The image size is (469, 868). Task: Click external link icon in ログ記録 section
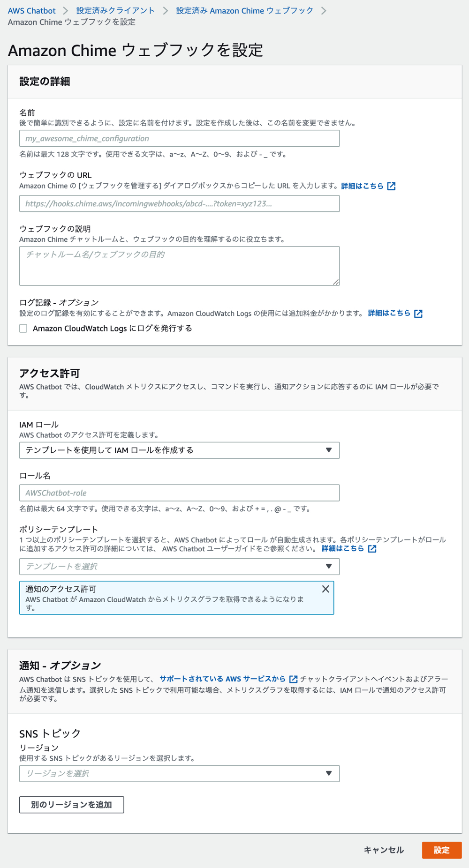(x=418, y=314)
